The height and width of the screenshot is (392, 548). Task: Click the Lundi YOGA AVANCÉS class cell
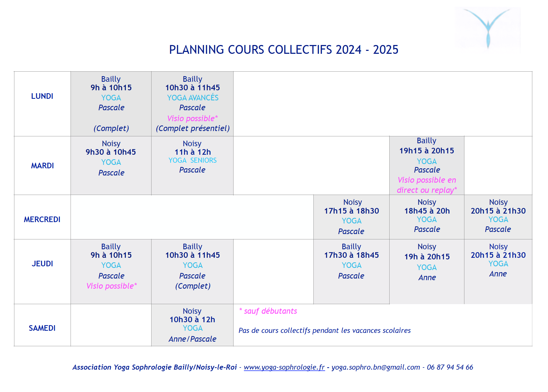tap(192, 104)
